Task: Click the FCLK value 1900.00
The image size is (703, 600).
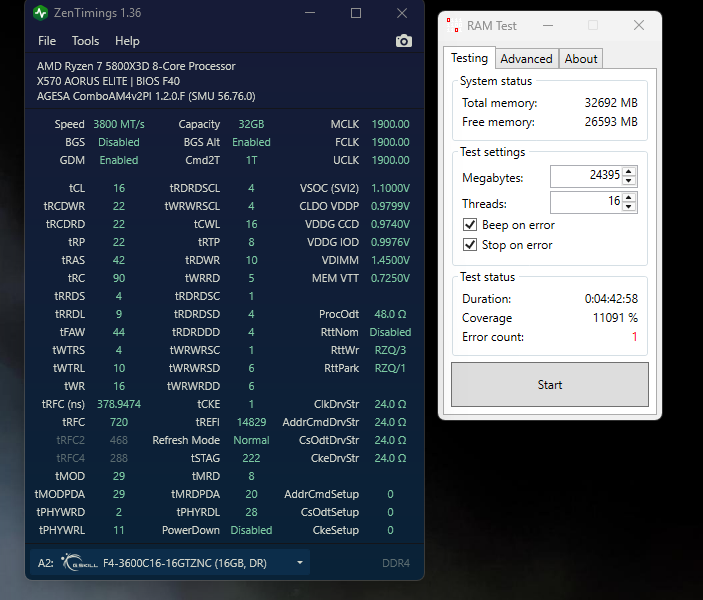Action: 390,142
